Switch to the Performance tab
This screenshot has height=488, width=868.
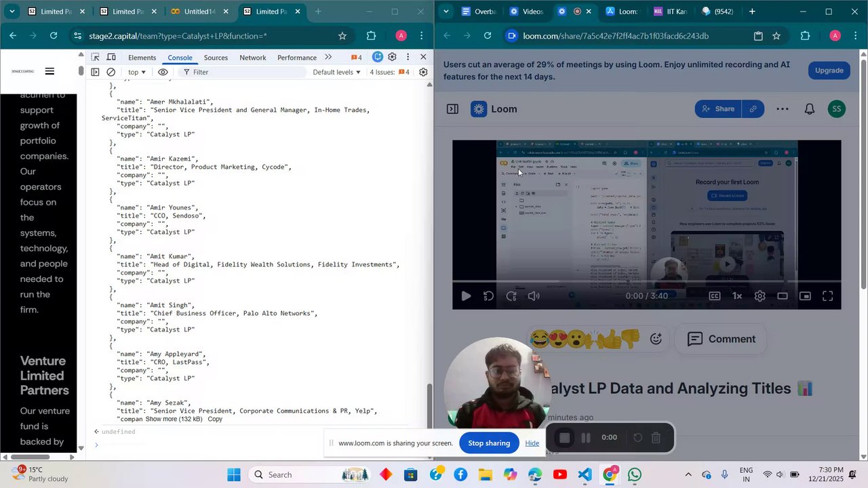tap(297, 58)
